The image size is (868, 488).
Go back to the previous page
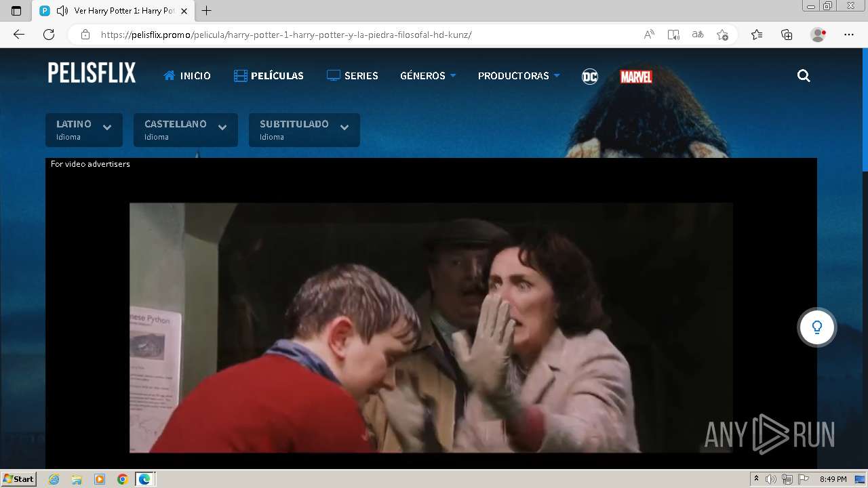pos(19,35)
